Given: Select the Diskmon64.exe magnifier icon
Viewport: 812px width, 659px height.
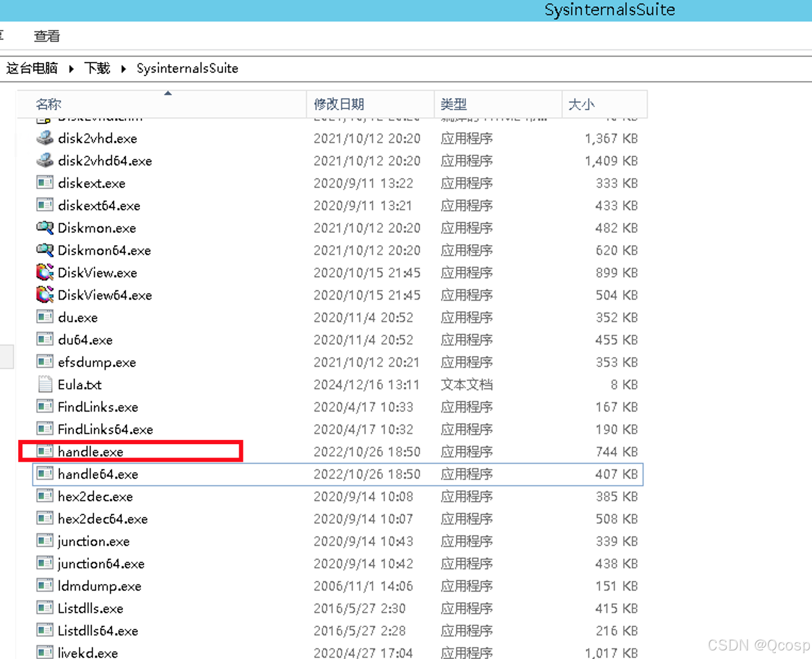Looking at the screenshot, I should pos(45,250).
